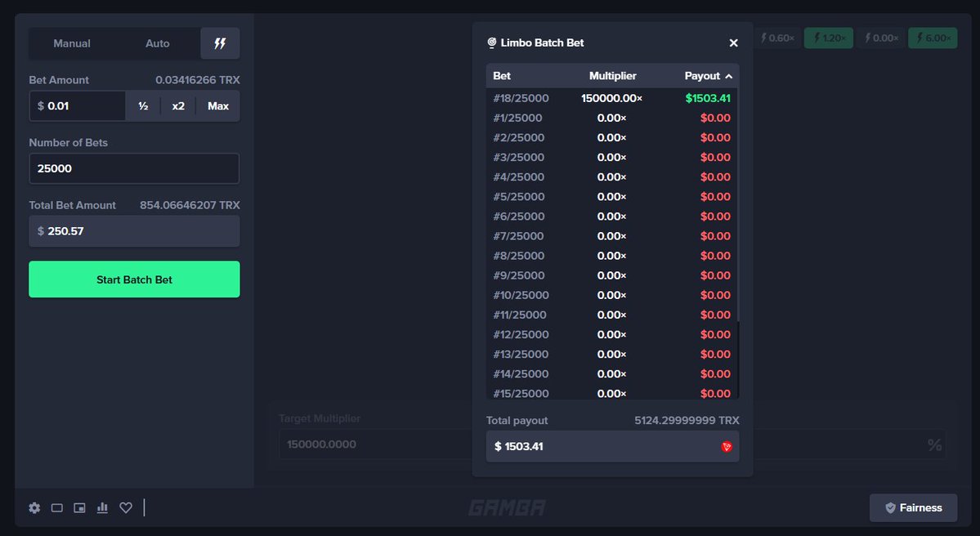Switch to the Manual tab
Screen dimensions: 980x536
[72, 43]
